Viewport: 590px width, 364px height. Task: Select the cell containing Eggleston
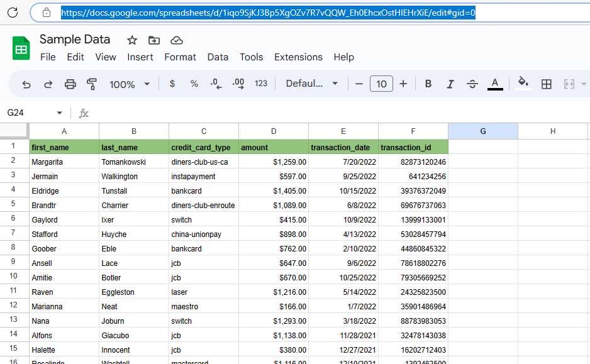coord(134,292)
